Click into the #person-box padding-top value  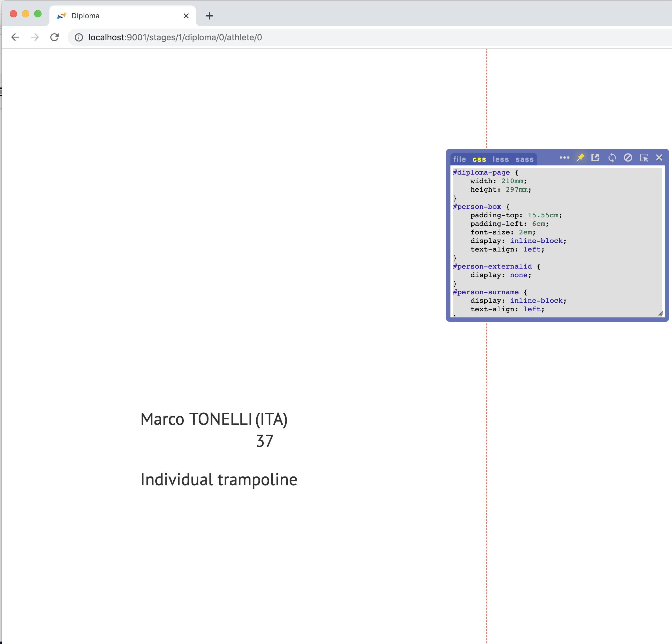click(x=543, y=215)
